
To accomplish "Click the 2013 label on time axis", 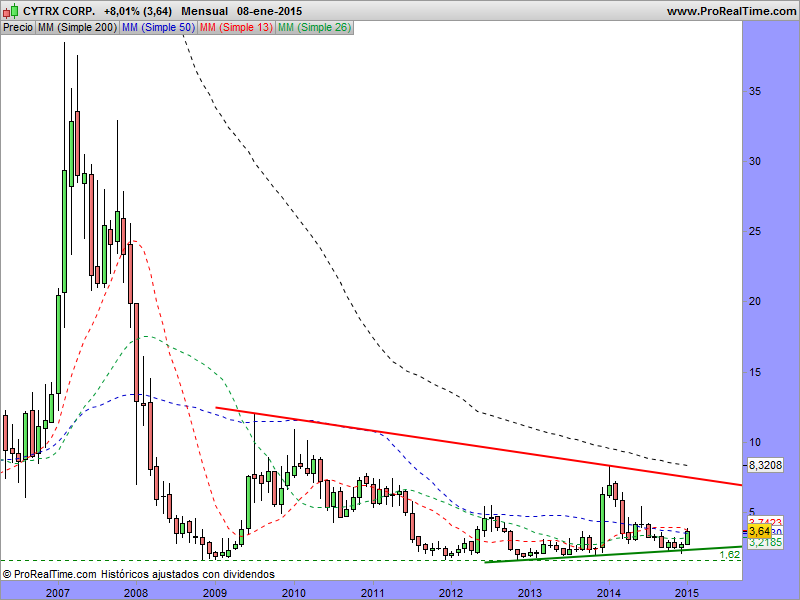I will [x=530, y=592].
